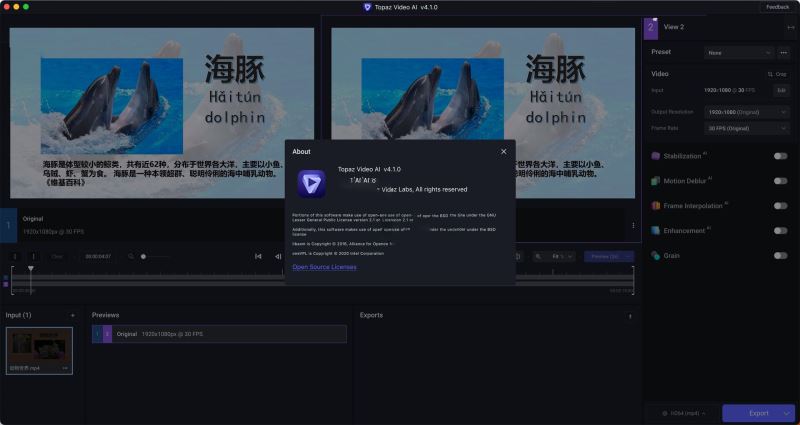Enable the Enhancement switch
The height and width of the screenshot is (425, 800).
pyautogui.click(x=780, y=231)
